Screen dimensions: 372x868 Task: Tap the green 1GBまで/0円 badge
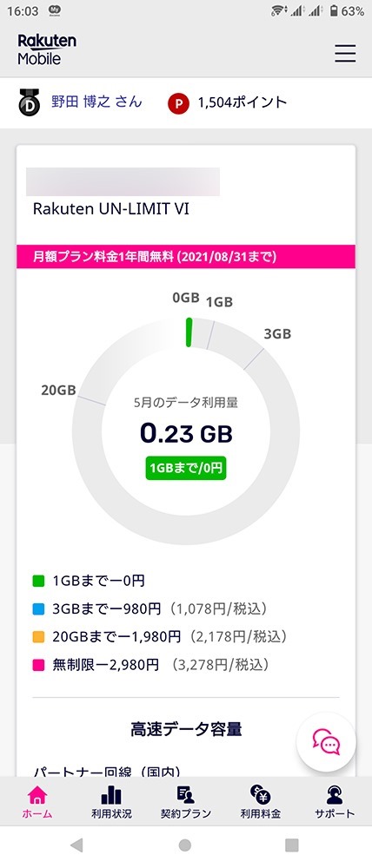click(186, 469)
